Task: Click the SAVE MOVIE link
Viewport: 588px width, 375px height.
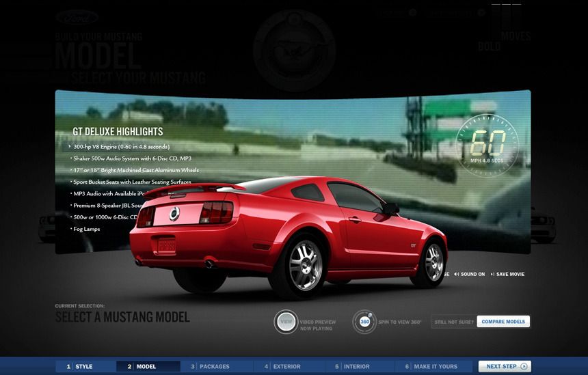Action: tap(508, 274)
